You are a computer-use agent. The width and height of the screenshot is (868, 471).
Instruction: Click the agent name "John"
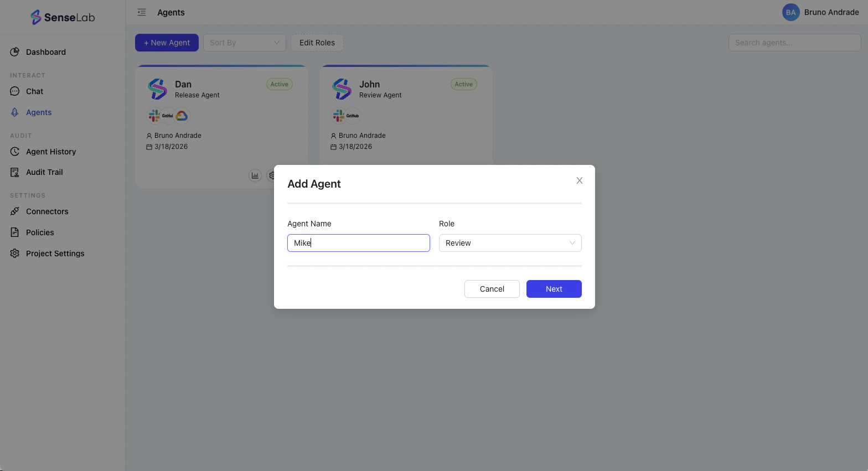(x=369, y=84)
